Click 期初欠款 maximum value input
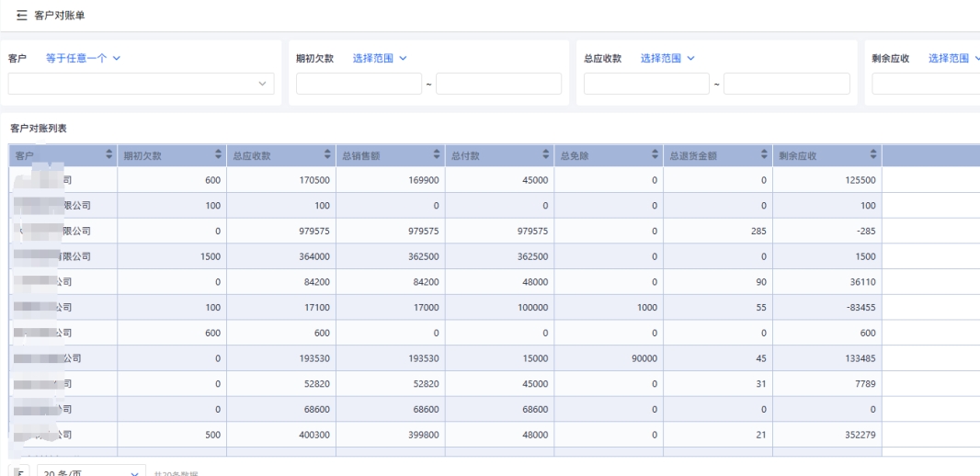 pos(499,84)
